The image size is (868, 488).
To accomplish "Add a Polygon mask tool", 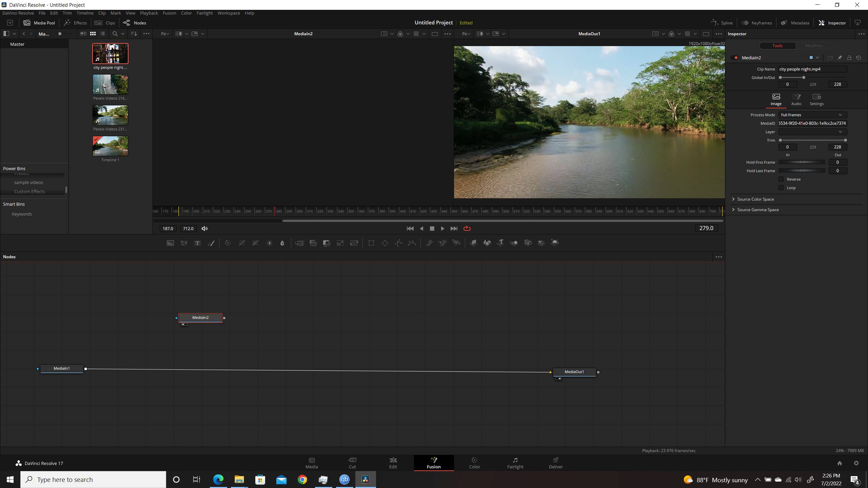I will (x=398, y=243).
